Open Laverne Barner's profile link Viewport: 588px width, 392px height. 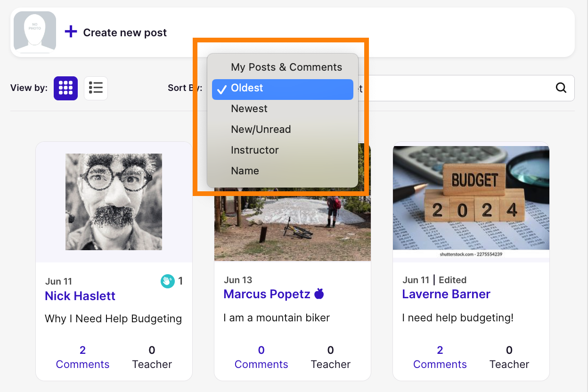pyautogui.click(x=446, y=294)
